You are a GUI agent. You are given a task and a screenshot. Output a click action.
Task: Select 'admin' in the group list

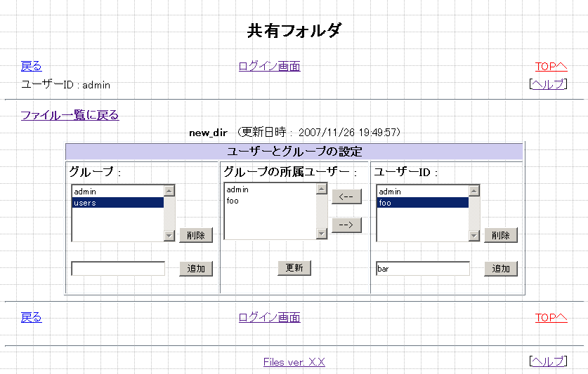(x=117, y=192)
